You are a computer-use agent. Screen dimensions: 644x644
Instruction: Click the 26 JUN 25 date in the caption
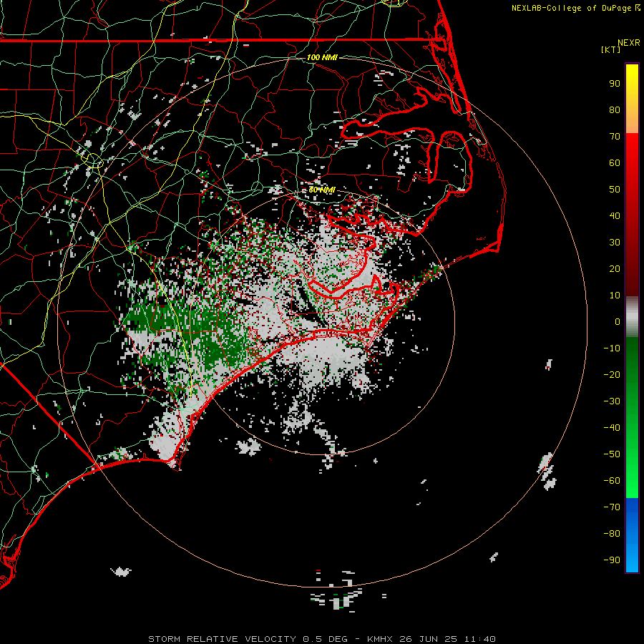428,639
